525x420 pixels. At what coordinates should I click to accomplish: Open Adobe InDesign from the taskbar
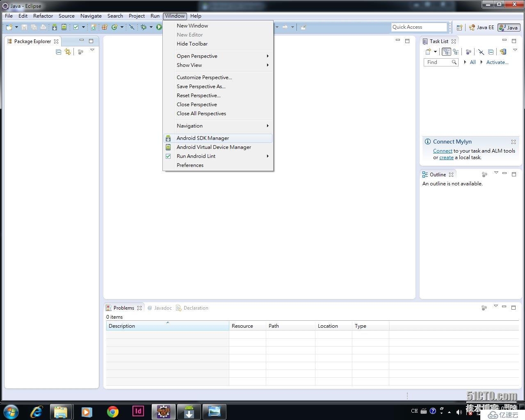click(x=138, y=411)
